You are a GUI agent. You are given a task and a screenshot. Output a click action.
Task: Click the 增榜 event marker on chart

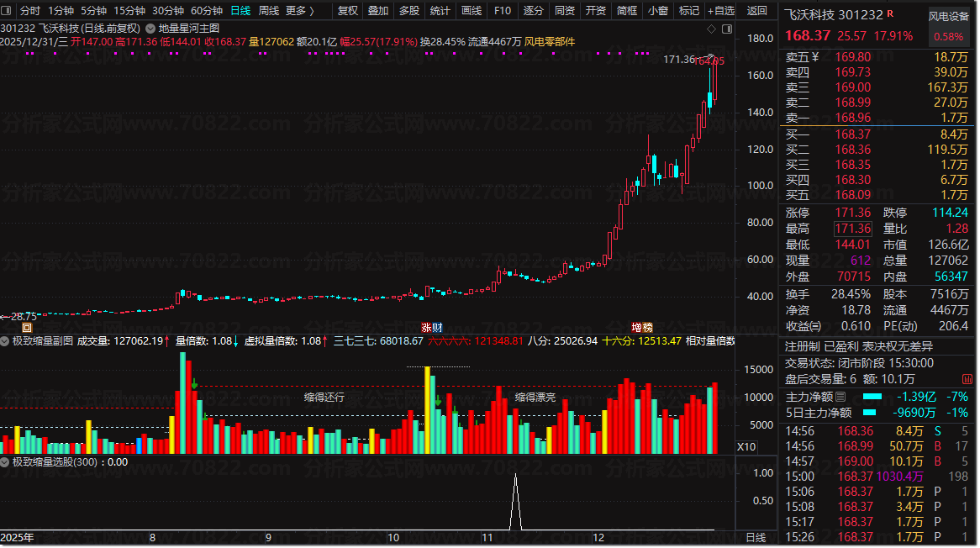(x=642, y=327)
